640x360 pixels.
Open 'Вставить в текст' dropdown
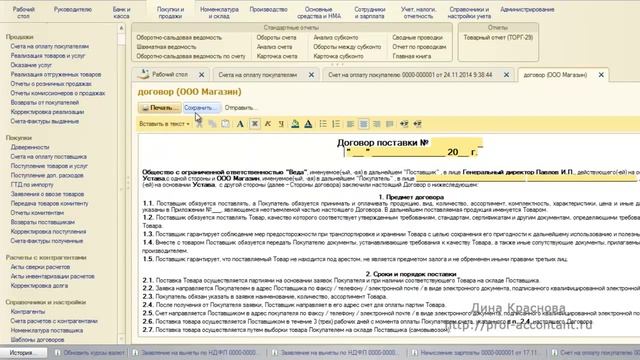click(x=164, y=124)
